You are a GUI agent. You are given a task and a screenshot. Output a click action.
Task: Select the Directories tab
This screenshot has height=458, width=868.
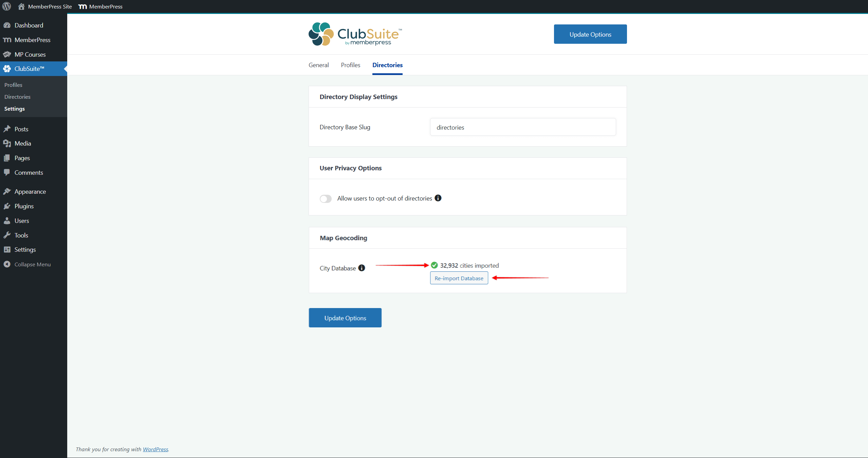(387, 65)
